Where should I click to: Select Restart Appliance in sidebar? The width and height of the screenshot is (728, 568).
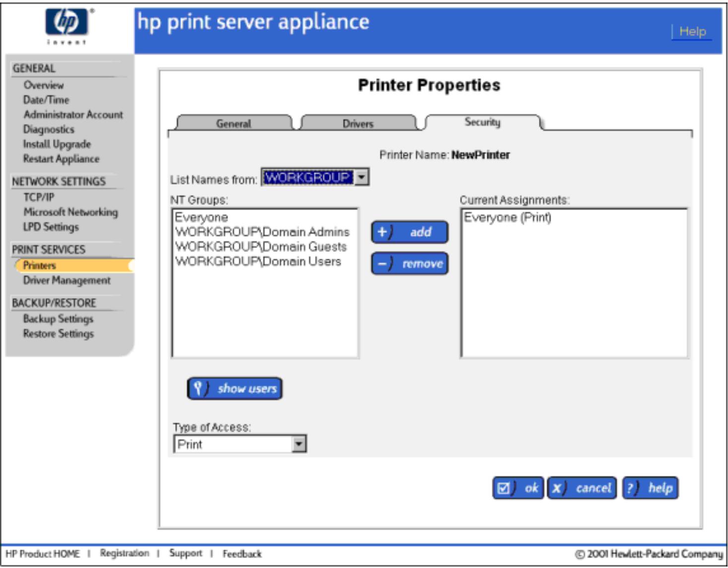[x=61, y=159]
